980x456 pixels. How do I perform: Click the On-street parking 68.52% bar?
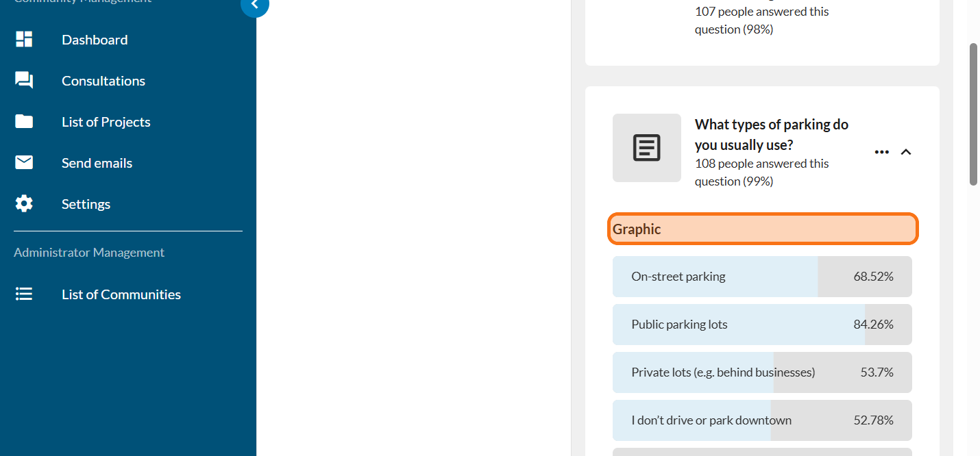pyautogui.click(x=761, y=277)
